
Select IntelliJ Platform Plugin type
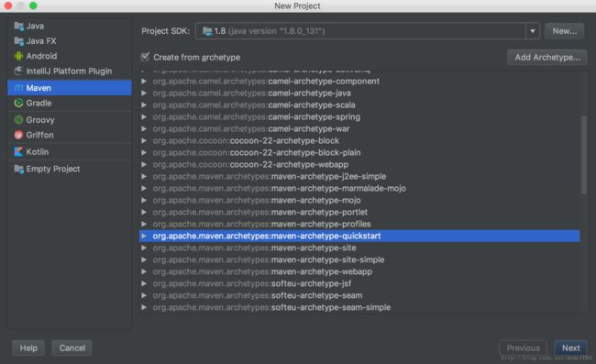(70, 71)
